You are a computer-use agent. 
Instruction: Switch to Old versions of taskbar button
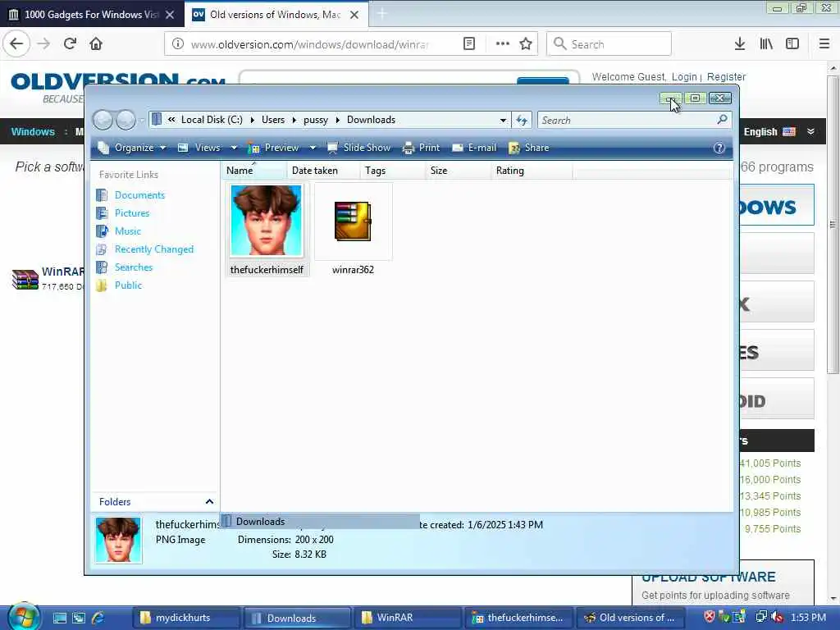click(629, 618)
